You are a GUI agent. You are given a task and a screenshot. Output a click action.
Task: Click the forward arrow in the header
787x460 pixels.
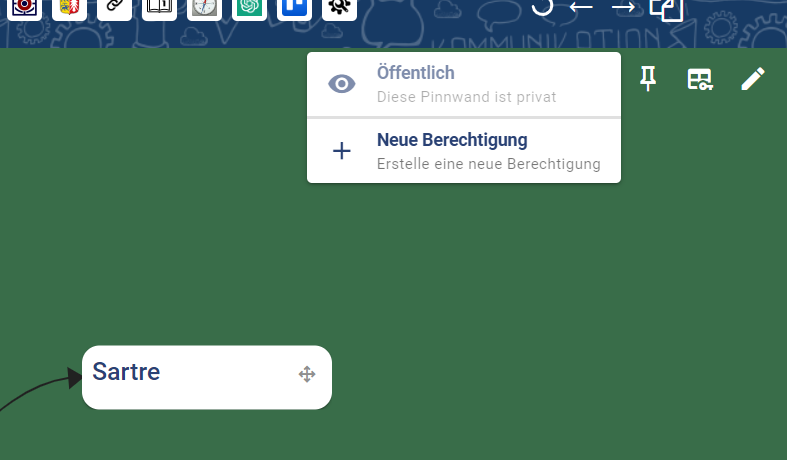click(623, 7)
